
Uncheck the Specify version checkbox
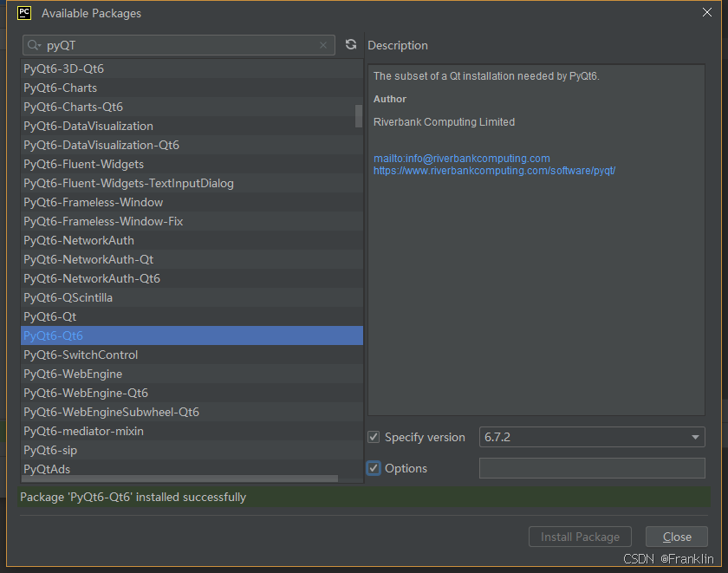tap(373, 437)
